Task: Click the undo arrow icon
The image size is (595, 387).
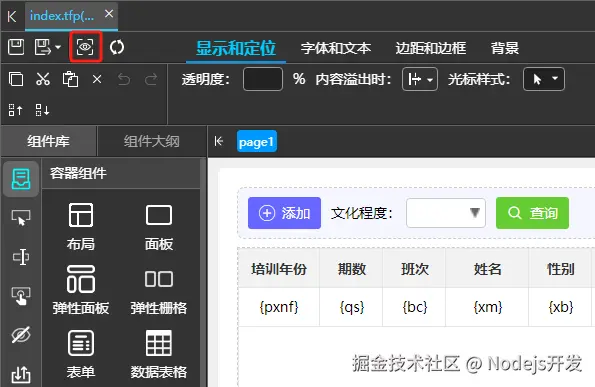Action: (124, 79)
